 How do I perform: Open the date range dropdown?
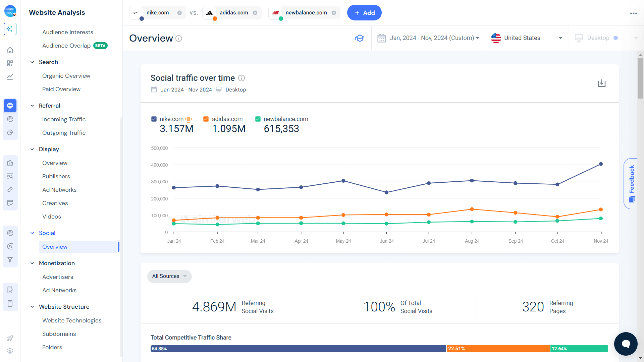(x=428, y=38)
